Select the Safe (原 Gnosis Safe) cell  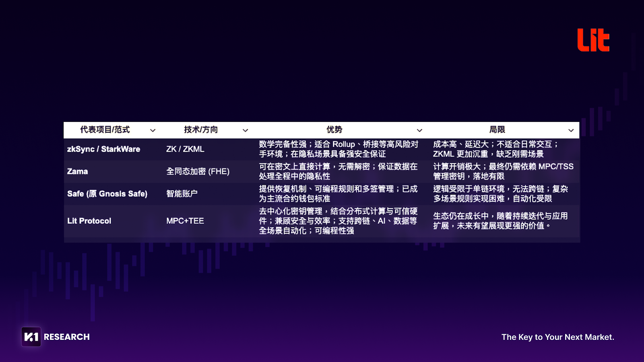(x=107, y=194)
